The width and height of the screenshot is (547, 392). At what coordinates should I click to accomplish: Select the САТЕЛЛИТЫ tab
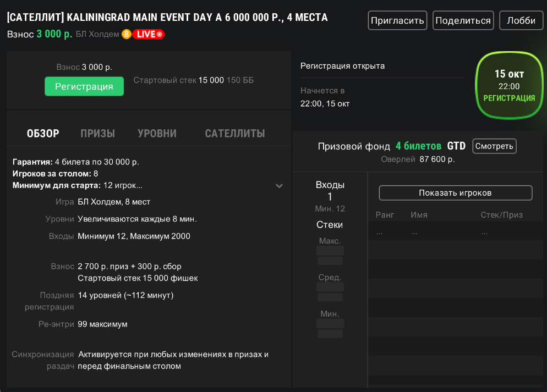click(234, 134)
